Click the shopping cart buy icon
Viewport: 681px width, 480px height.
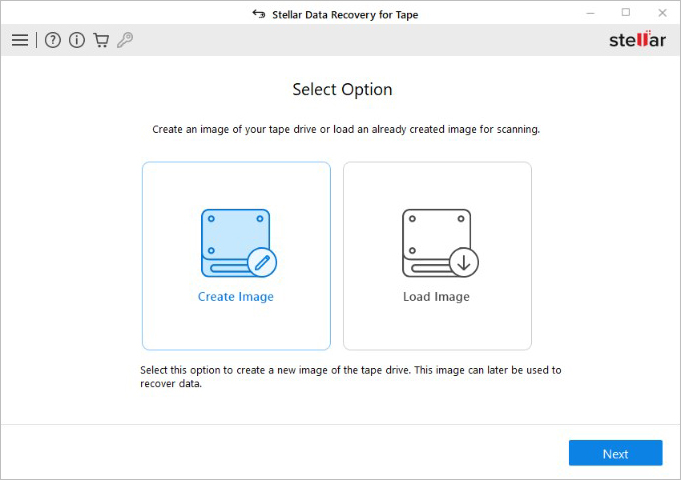pos(101,40)
